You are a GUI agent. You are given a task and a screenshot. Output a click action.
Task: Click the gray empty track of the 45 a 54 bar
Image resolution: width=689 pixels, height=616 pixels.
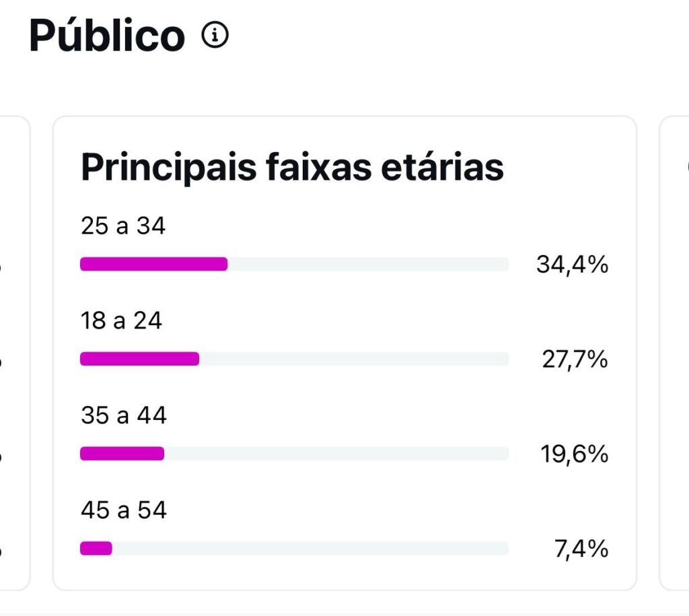[x=310, y=549]
